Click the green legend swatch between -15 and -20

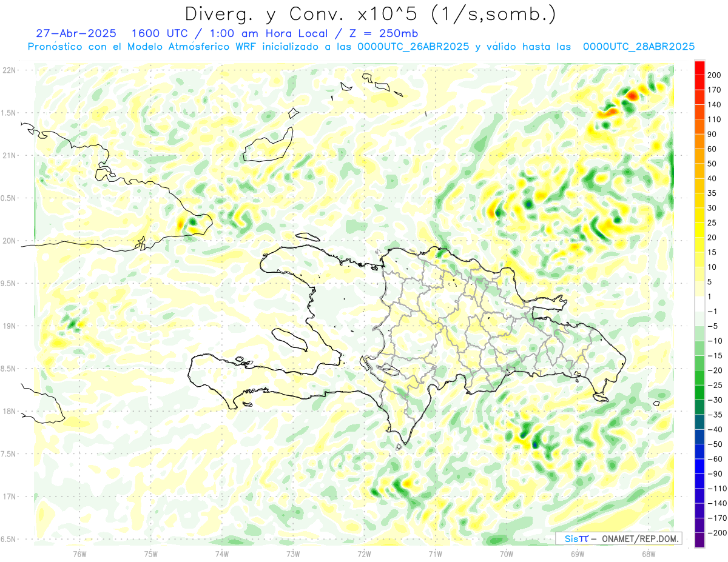point(699,363)
